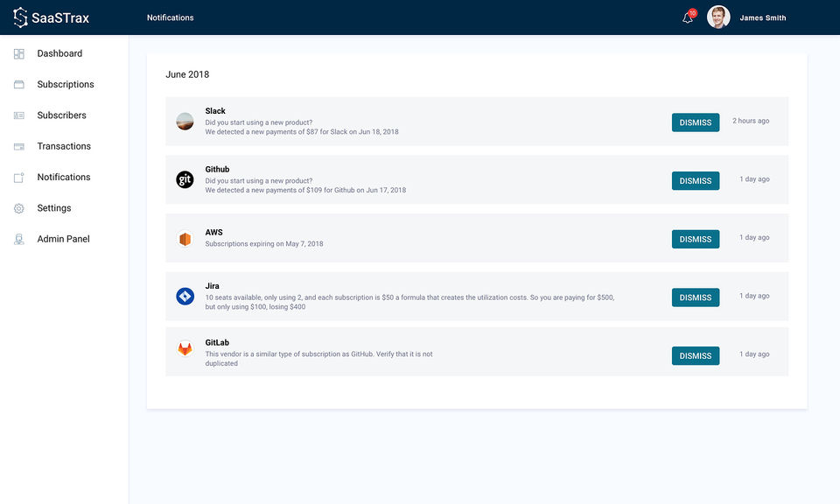The width and height of the screenshot is (840, 504).
Task: Click the Notifications page title in header
Action: [x=171, y=17]
